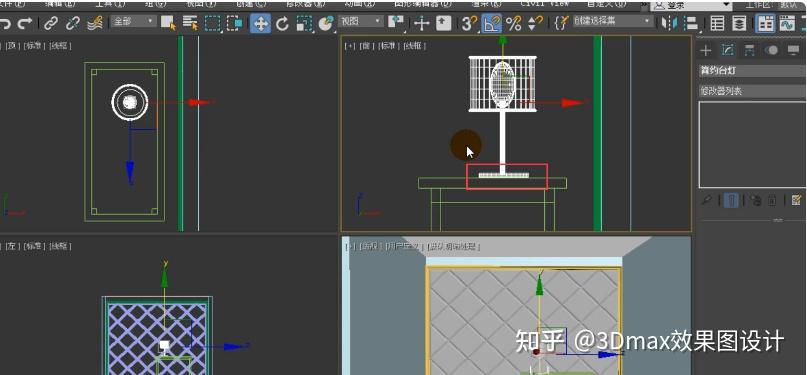Toggle the Spinner Snap button
The height and width of the screenshot is (375, 807).
pyautogui.click(x=536, y=23)
